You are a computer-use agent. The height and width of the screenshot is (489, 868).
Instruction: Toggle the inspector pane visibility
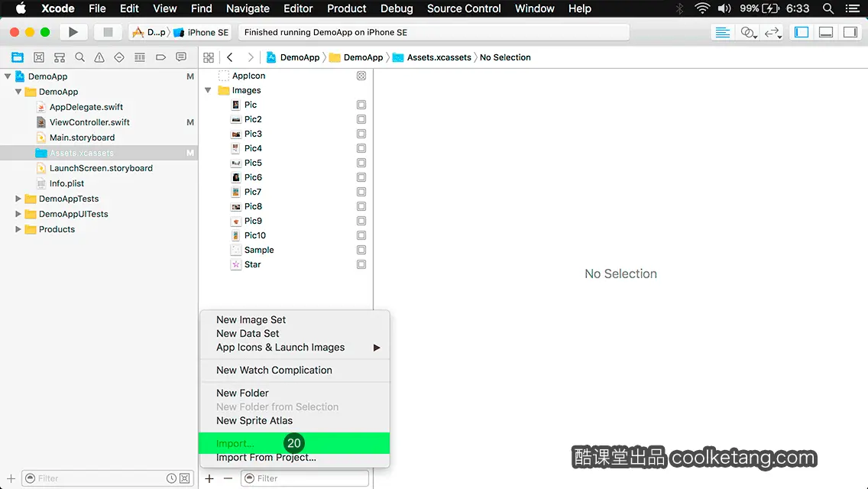click(x=850, y=32)
